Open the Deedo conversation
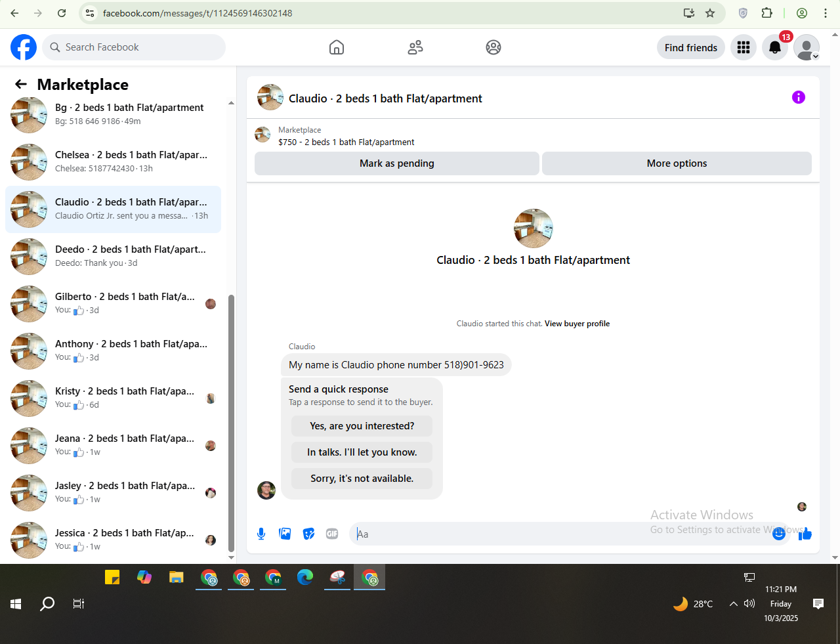The height and width of the screenshot is (644, 840). 113,257
